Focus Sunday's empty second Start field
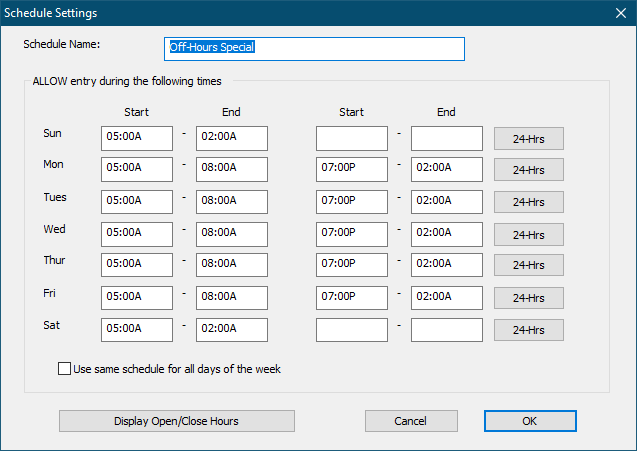The image size is (637, 451). click(x=352, y=139)
